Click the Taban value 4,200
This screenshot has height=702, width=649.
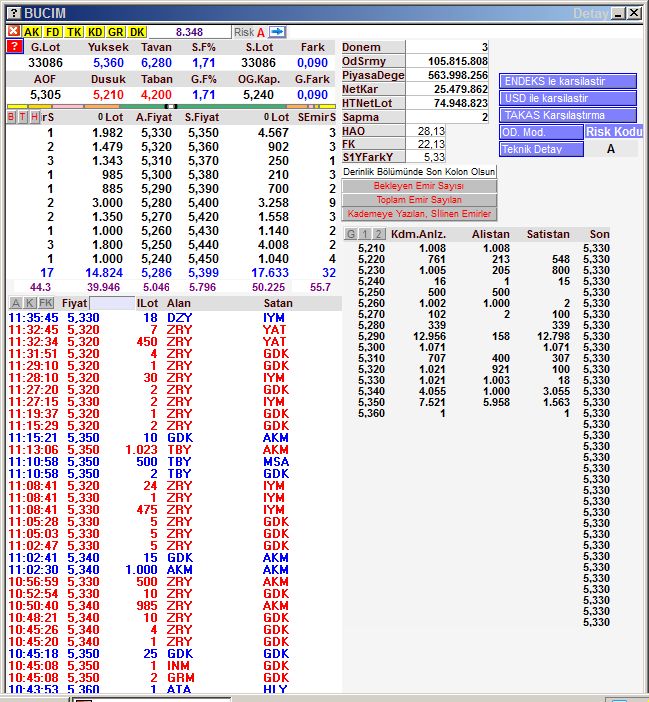[x=156, y=95]
